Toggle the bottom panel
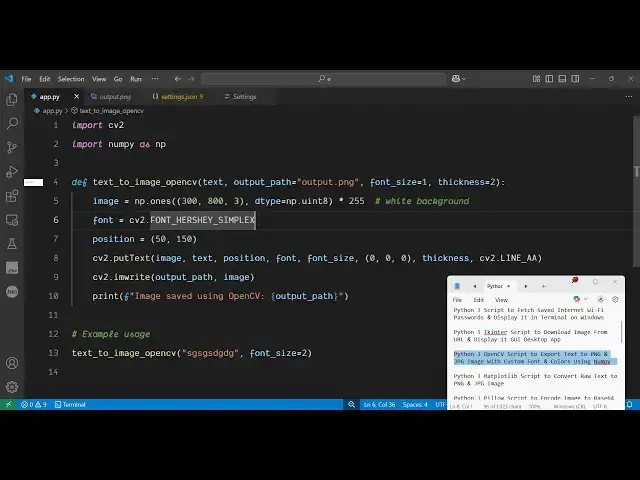Viewport: 640px width, 480px height. pos(562,78)
